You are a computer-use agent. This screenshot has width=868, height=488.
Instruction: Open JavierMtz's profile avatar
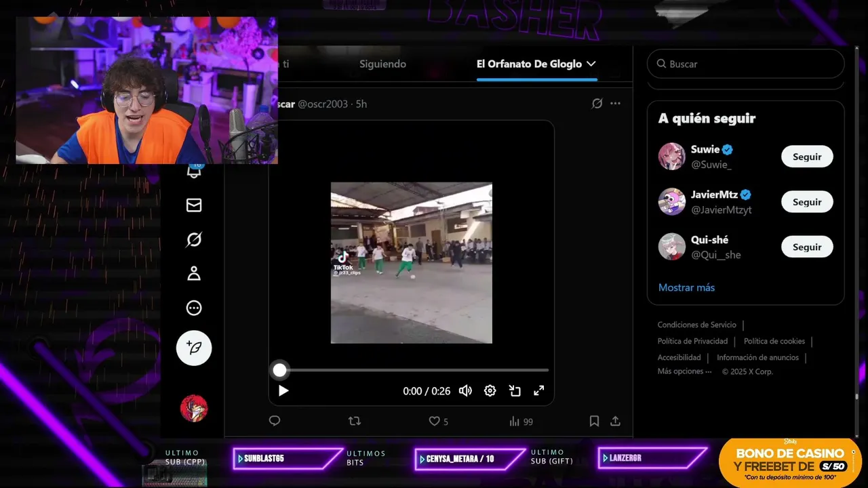(x=671, y=202)
